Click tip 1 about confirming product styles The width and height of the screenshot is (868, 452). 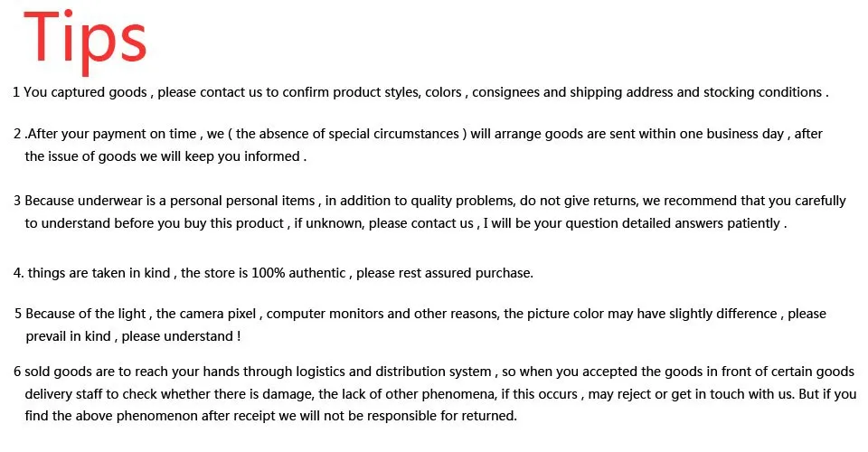[420, 92]
